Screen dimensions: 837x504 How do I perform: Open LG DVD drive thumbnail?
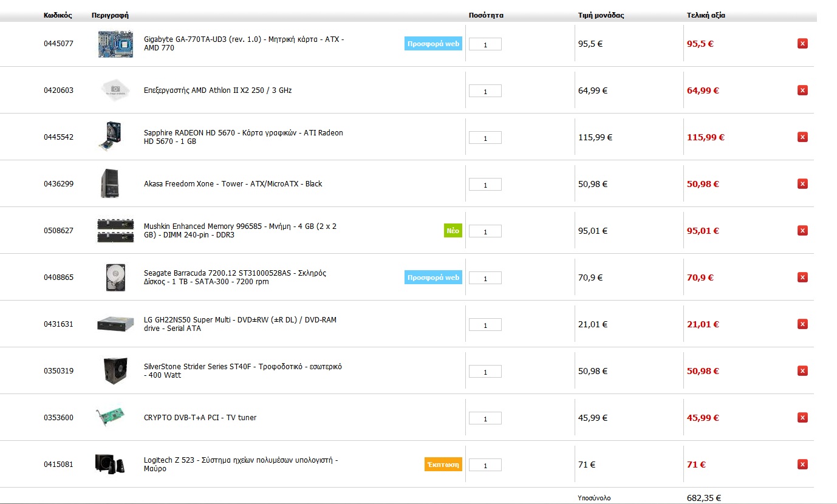(115, 324)
